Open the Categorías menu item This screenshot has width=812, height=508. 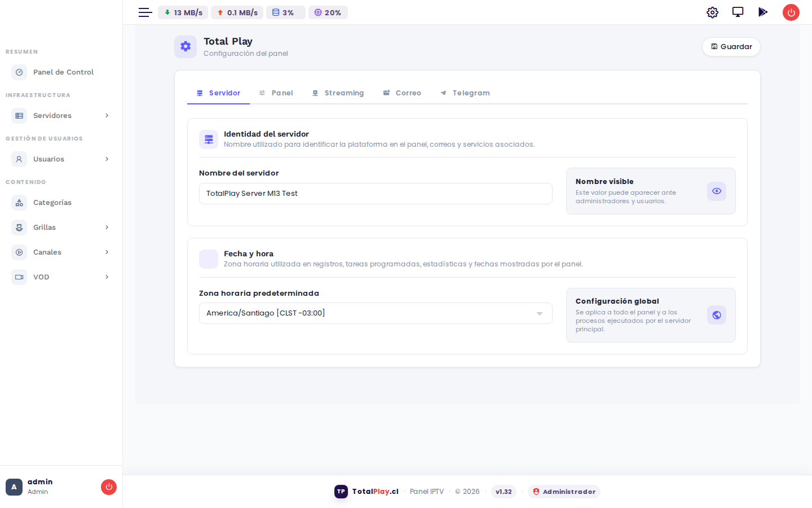coord(60,203)
